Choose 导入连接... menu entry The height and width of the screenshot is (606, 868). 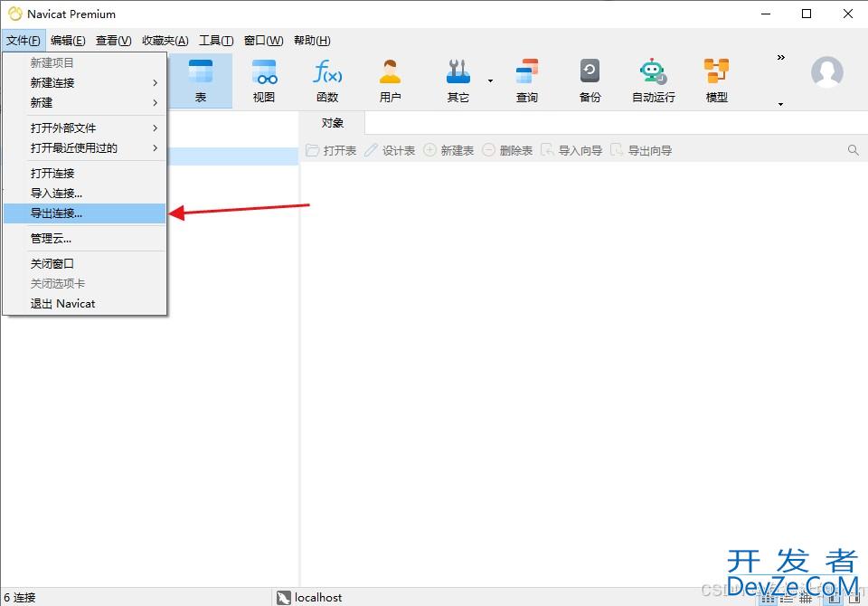tap(56, 194)
